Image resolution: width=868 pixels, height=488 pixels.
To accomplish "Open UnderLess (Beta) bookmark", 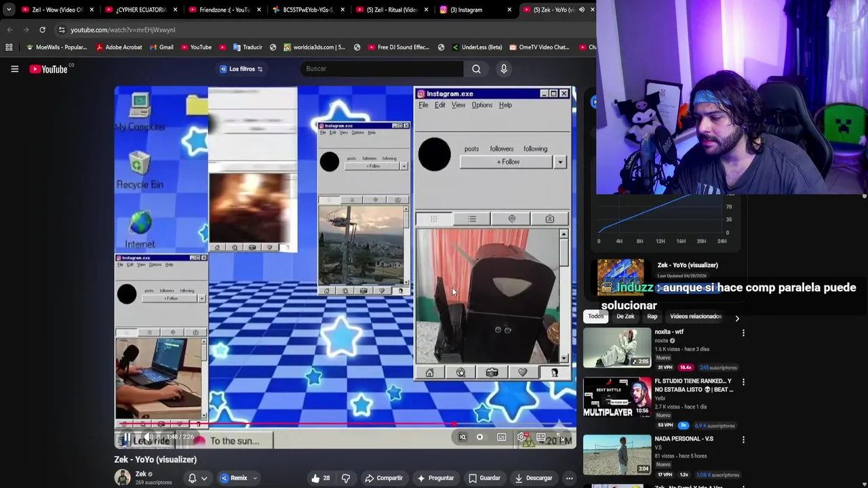I will click(x=476, y=47).
